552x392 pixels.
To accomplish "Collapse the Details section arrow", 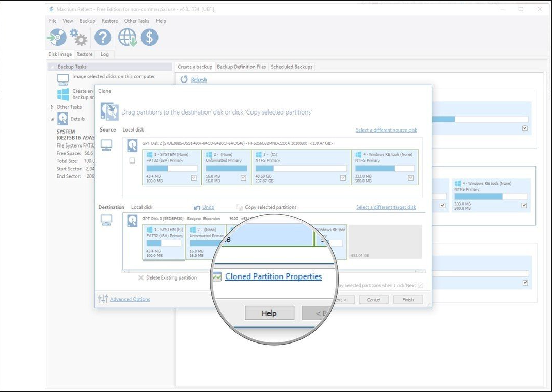I will [52, 119].
